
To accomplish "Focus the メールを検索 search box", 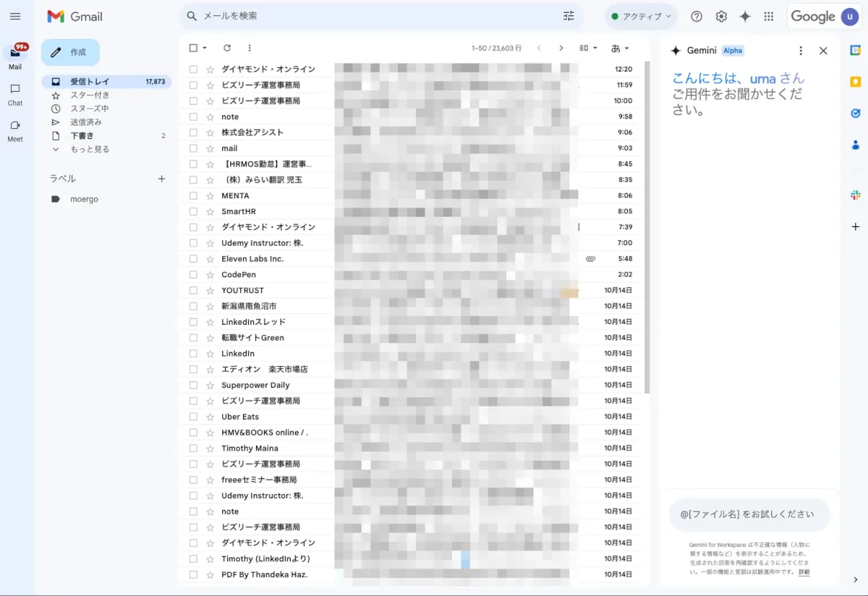I will tap(380, 16).
